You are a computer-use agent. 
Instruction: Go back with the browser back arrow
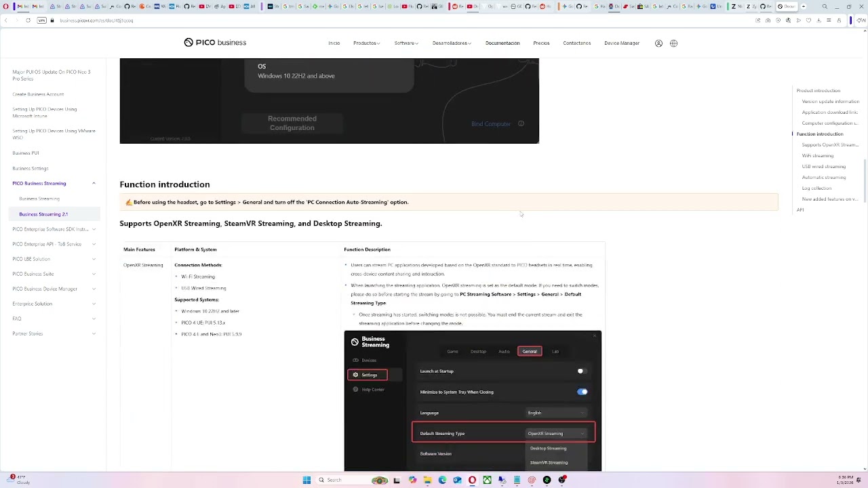pos(5,20)
